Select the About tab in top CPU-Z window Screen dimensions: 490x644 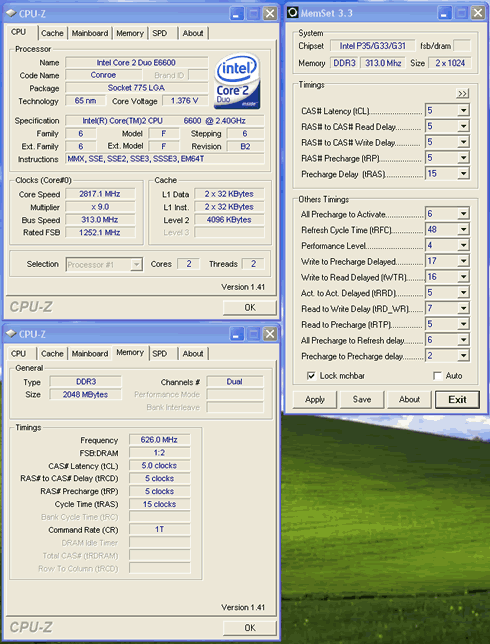[x=193, y=33]
